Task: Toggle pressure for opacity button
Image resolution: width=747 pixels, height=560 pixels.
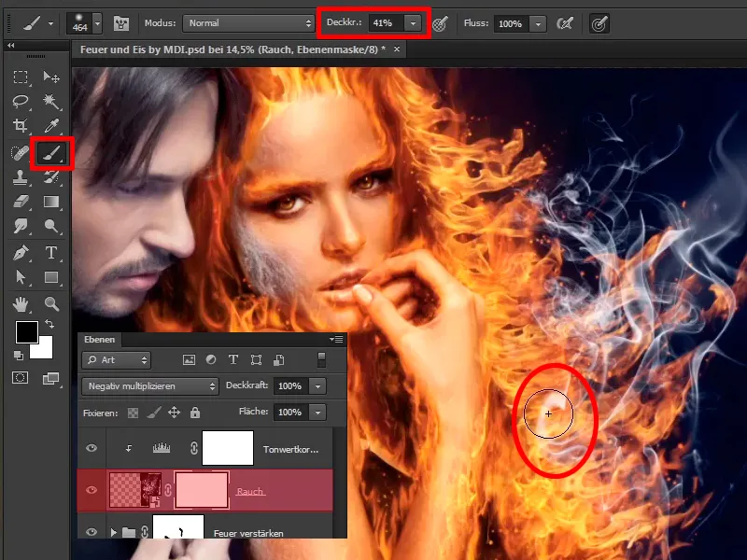Action: coord(440,23)
